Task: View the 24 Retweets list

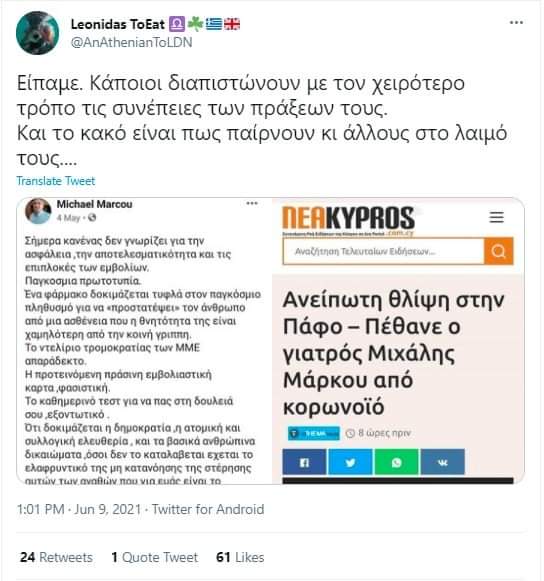Action: [x=56, y=557]
